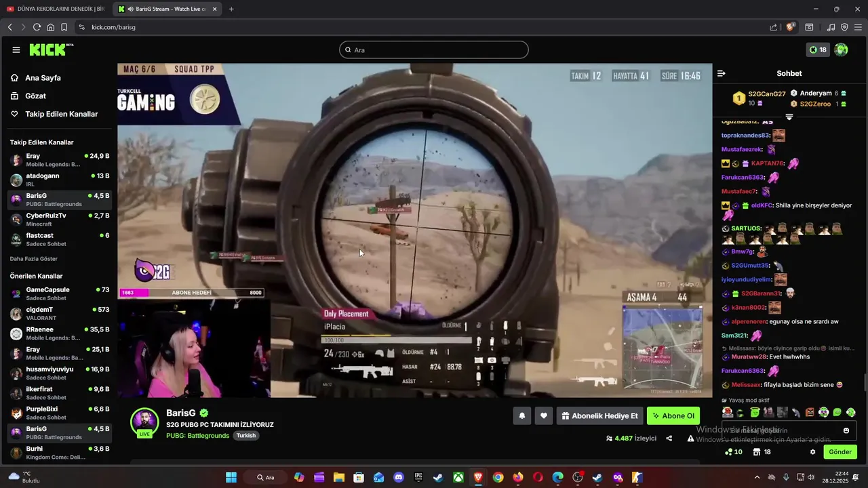Click KAPTAN76 username in chat

[x=768, y=163]
